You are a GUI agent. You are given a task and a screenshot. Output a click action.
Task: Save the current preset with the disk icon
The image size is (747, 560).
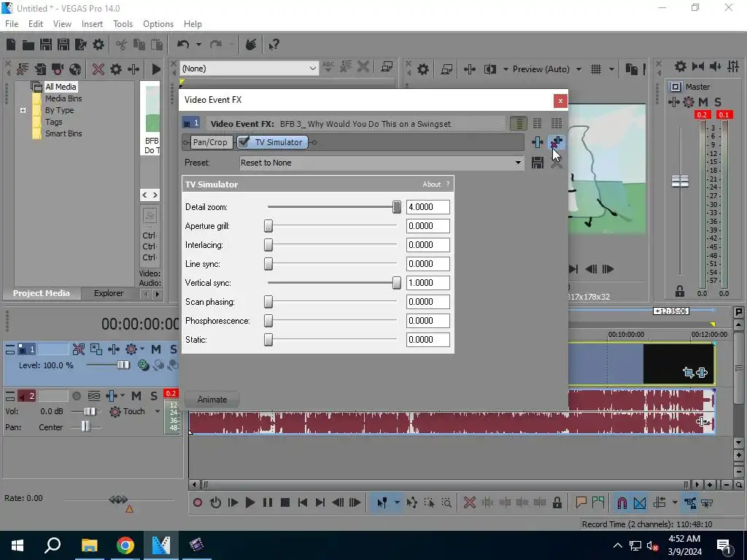[538, 163]
